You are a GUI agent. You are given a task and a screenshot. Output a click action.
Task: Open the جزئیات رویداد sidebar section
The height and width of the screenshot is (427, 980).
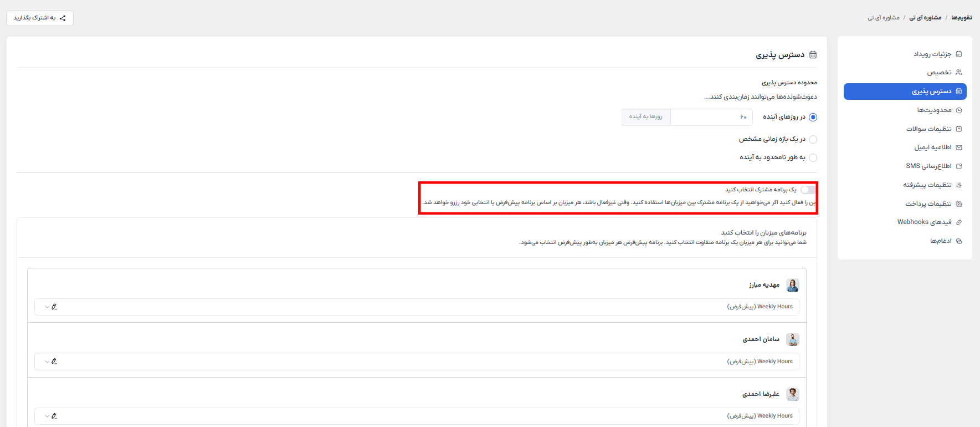coord(932,54)
